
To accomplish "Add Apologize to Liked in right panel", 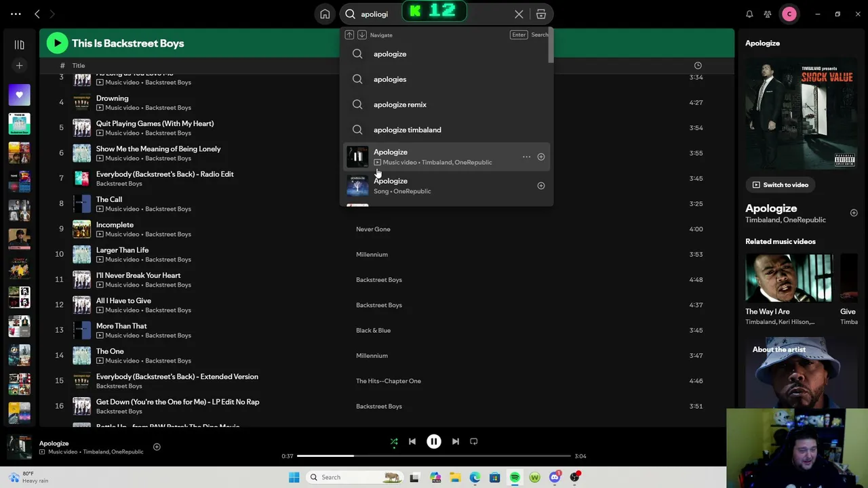I will click(x=854, y=213).
